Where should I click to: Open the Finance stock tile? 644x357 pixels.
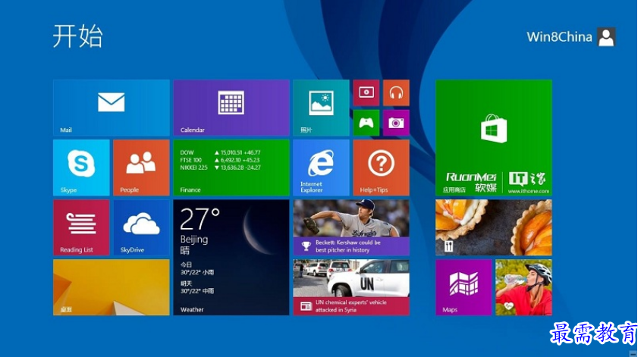coord(231,167)
